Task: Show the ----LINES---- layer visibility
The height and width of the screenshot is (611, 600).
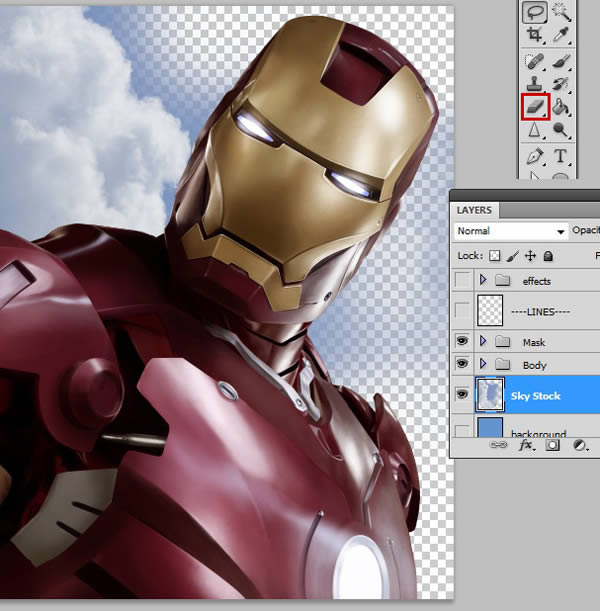Action: [x=462, y=311]
